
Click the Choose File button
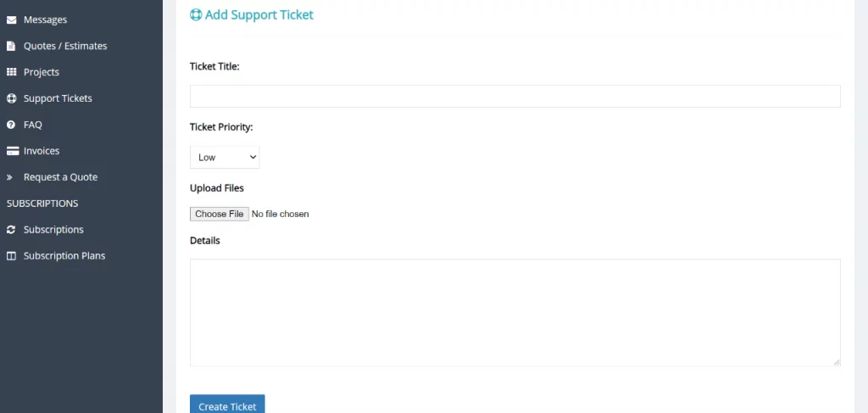pyautogui.click(x=220, y=215)
